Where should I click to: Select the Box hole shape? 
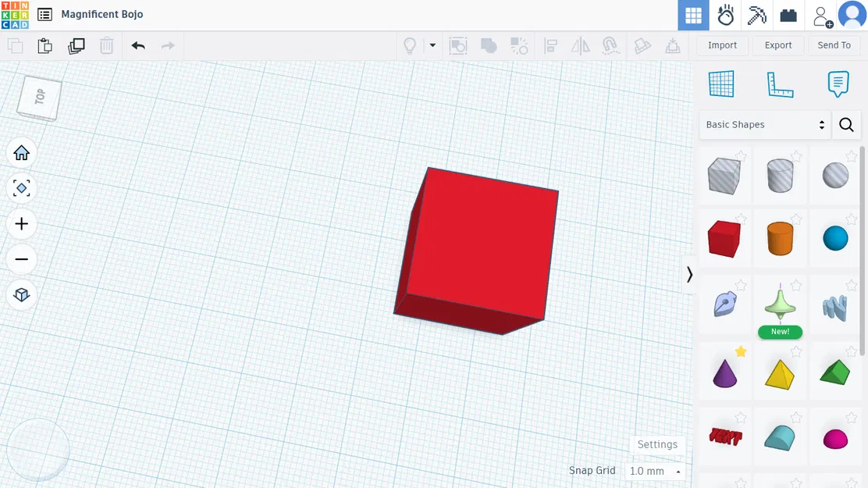tap(724, 176)
